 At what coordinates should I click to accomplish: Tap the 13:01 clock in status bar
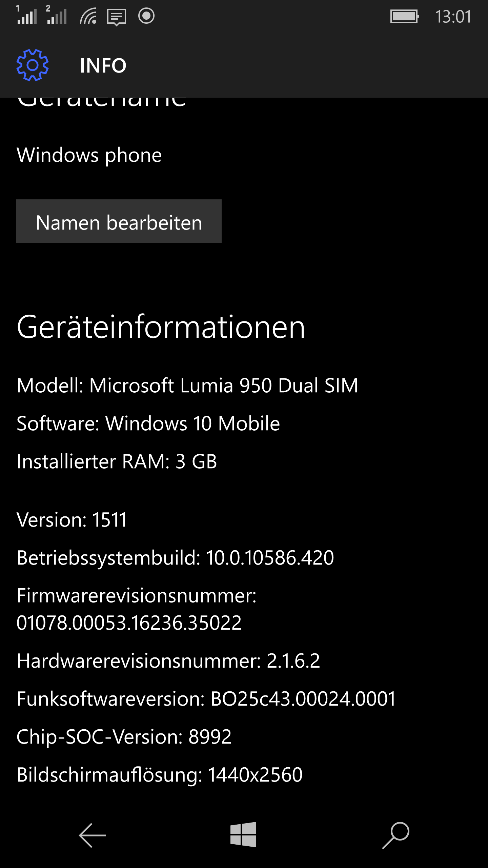453,17
